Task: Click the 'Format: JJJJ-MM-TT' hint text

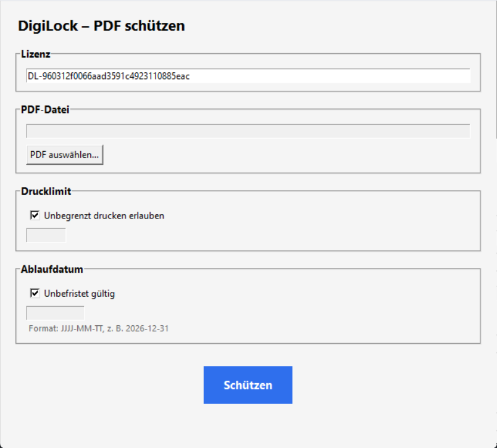Action: click(x=99, y=328)
